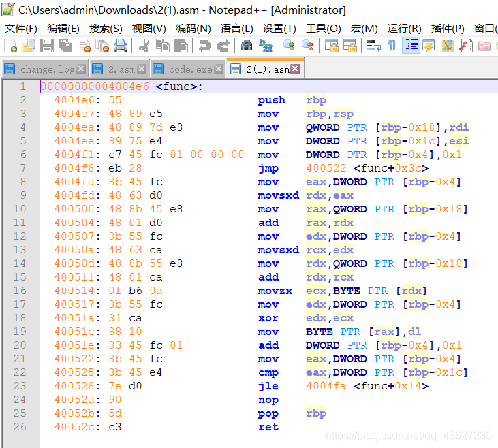
Task: Open Find with the binoculars icon
Action: [247, 46]
